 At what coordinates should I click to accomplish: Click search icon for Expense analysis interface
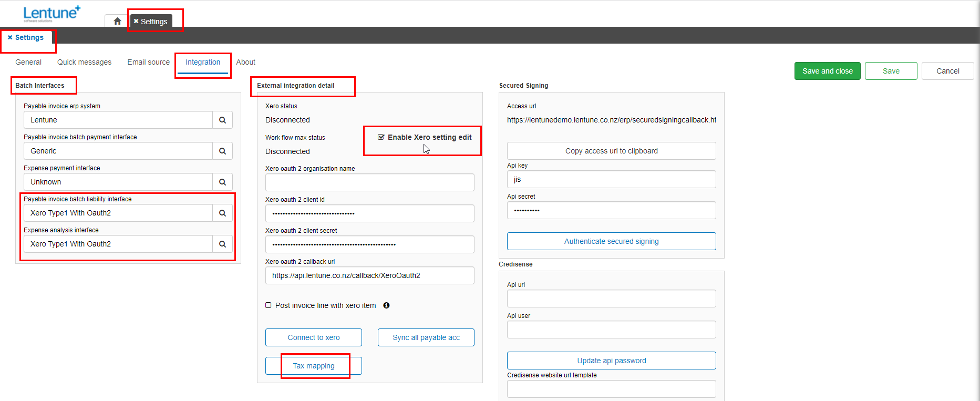coord(222,244)
